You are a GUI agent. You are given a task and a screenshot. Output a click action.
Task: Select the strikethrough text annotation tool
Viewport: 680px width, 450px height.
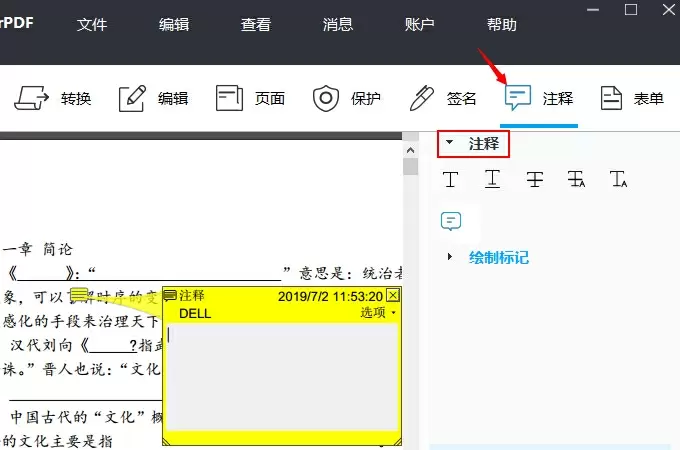535,180
